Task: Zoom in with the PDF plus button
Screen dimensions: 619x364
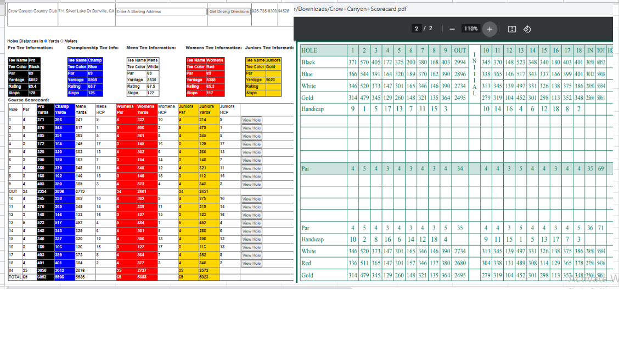Action: [489, 29]
